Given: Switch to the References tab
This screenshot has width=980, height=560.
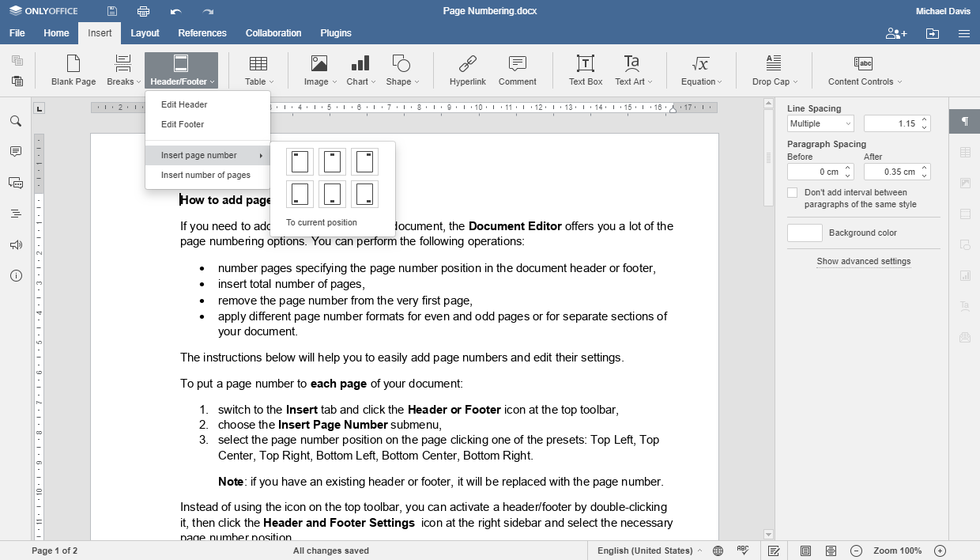Looking at the screenshot, I should (202, 33).
